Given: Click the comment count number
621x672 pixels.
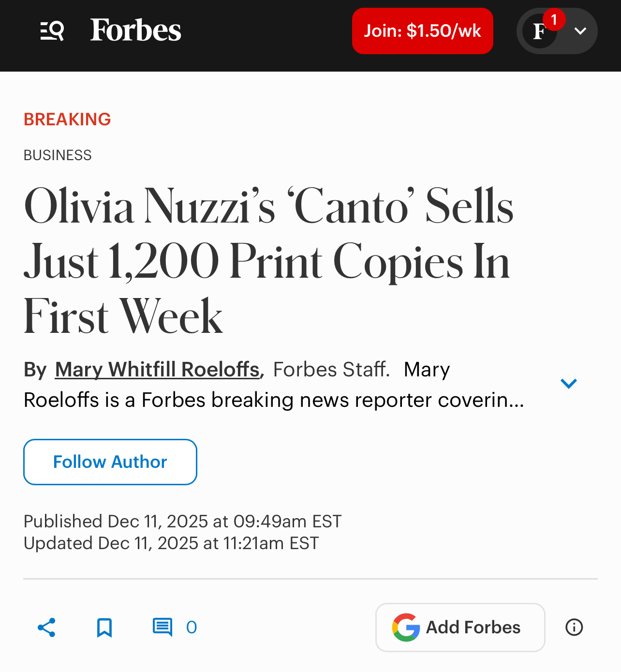Looking at the screenshot, I should tap(192, 627).
